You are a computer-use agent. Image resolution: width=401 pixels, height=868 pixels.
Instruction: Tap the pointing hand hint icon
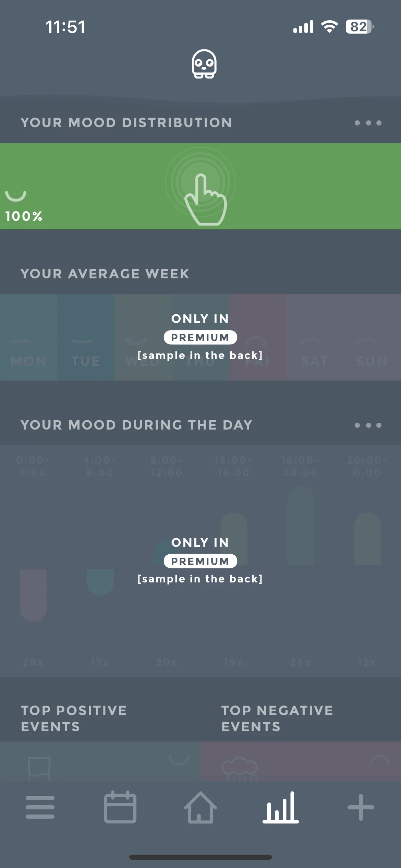pyautogui.click(x=205, y=200)
